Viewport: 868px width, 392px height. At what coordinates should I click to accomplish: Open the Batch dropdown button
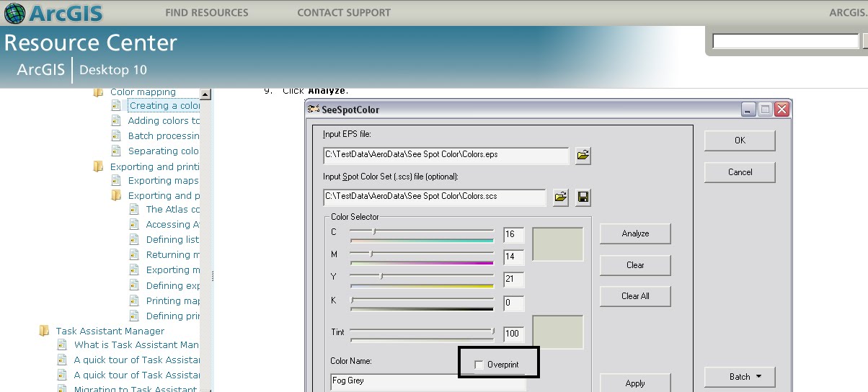coord(740,377)
